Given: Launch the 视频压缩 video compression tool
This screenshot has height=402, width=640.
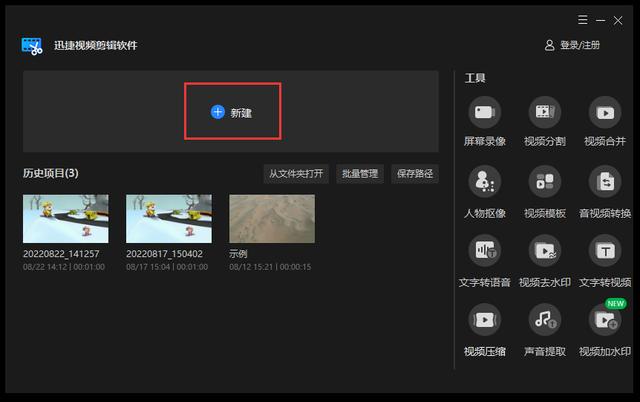Looking at the screenshot, I should [x=484, y=320].
